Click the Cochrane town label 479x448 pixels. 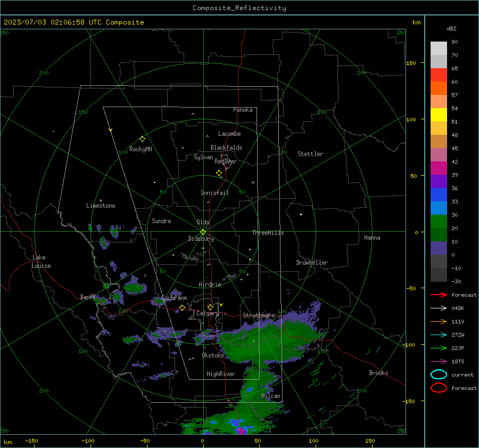point(174,298)
